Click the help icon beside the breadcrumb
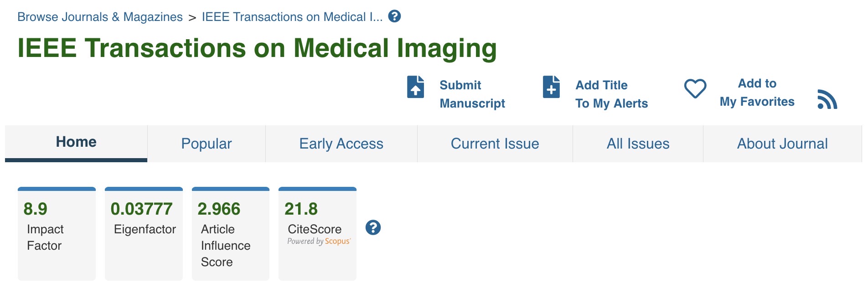Image resolution: width=868 pixels, height=288 pixels. coord(394,16)
